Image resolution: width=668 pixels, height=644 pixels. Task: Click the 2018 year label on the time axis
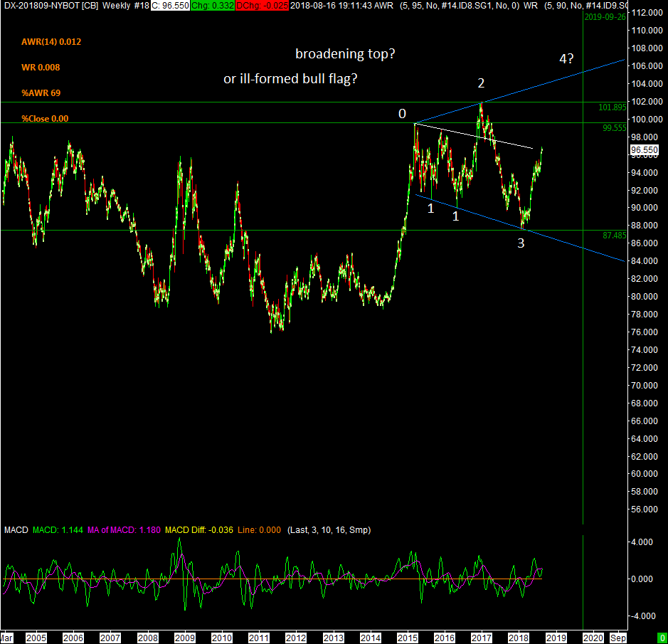pos(519,638)
